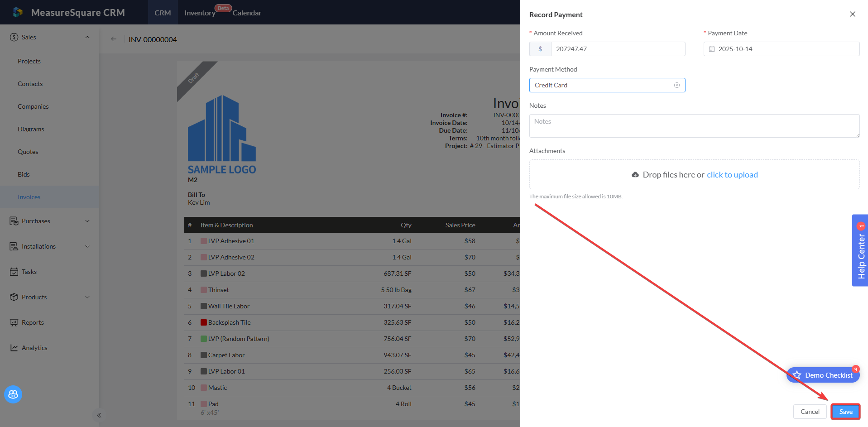Clear the Credit Card payment method selection

click(x=677, y=85)
